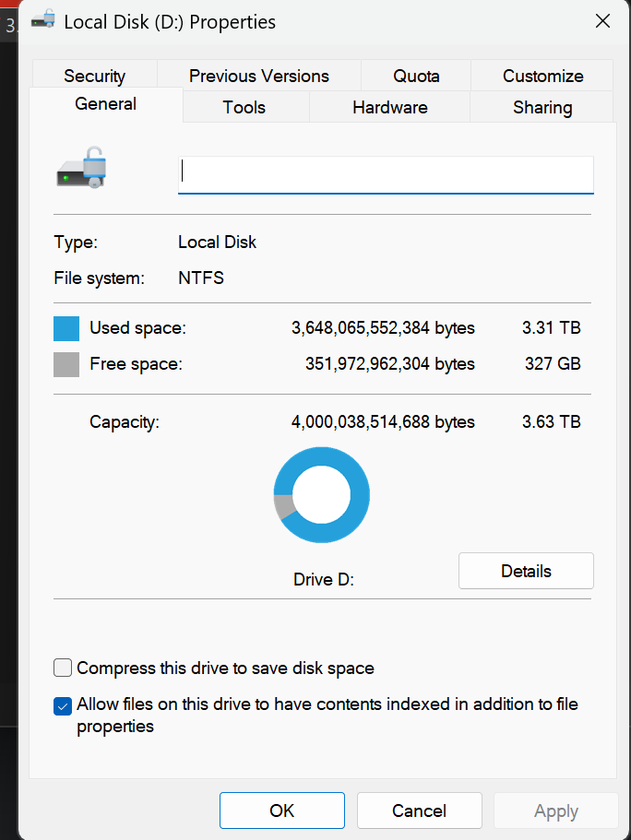Select the General tab

tap(105, 104)
